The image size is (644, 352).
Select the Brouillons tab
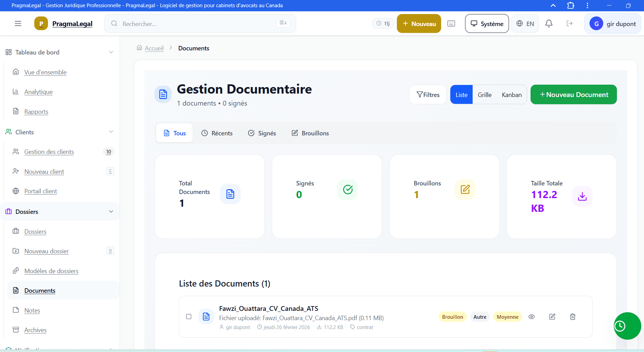click(310, 133)
